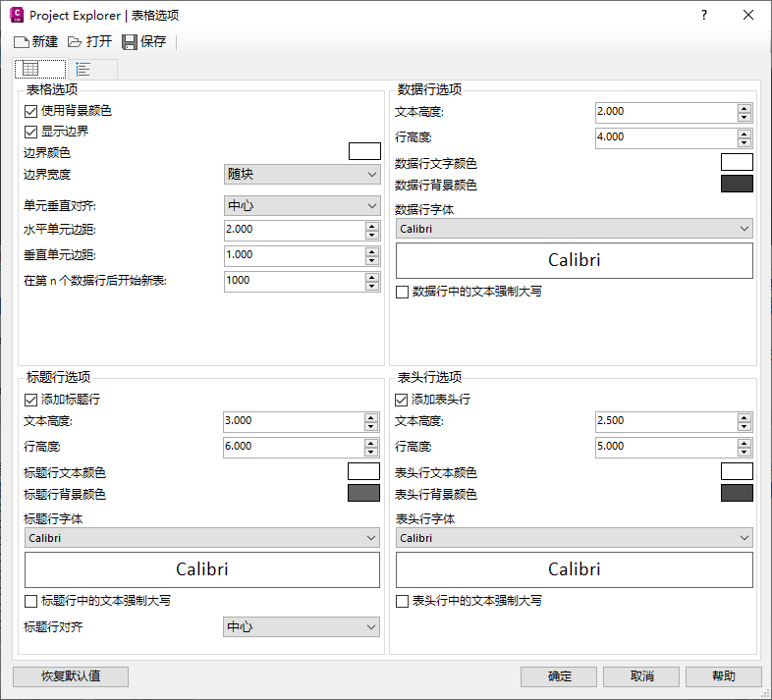This screenshot has height=700, width=772.
Task: Click the 新建 (New) toolbar icon
Action: pyautogui.click(x=22, y=42)
